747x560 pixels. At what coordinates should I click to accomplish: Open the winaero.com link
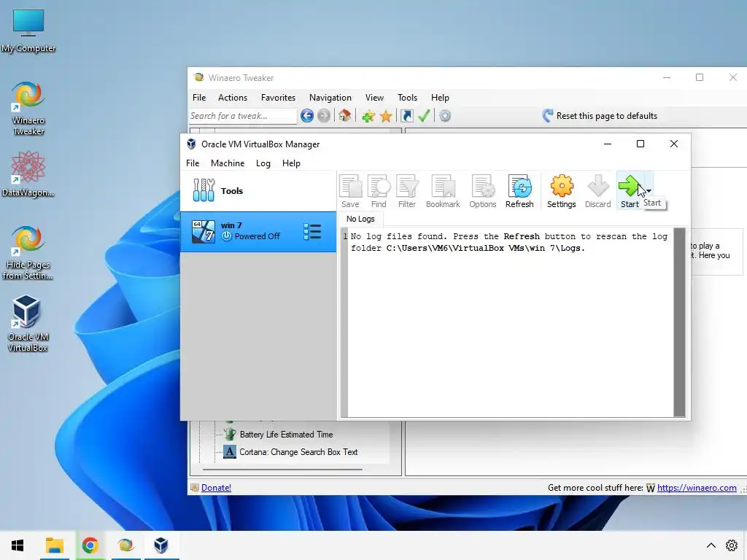697,488
